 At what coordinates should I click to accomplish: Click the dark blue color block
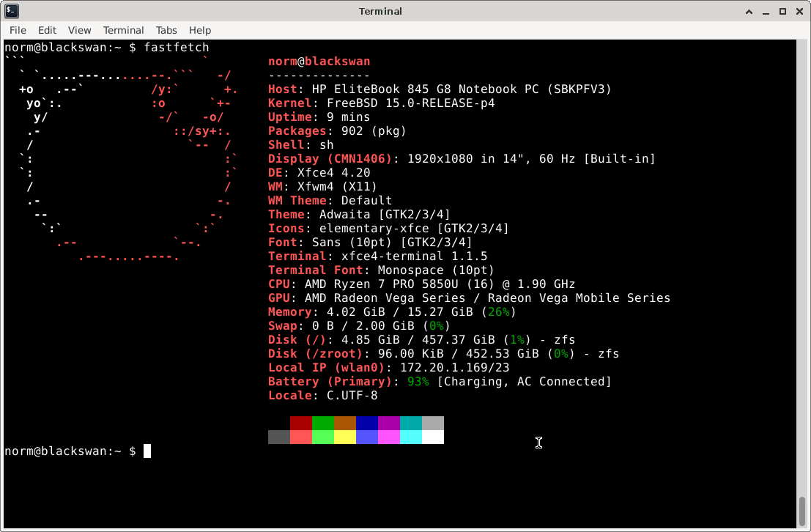point(367,424)
